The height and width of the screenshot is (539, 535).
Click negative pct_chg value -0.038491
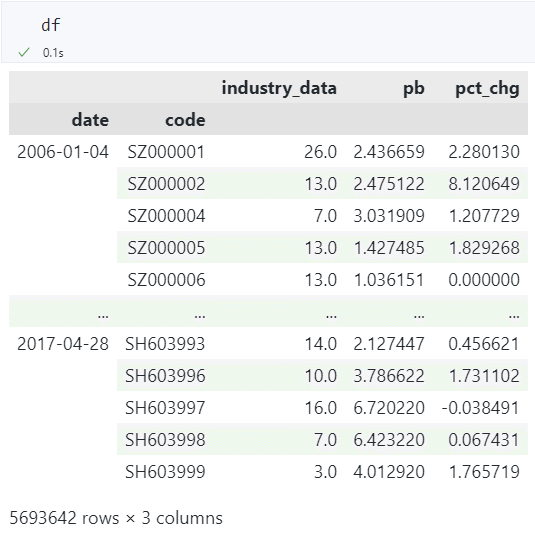click(x=480, y=408)
